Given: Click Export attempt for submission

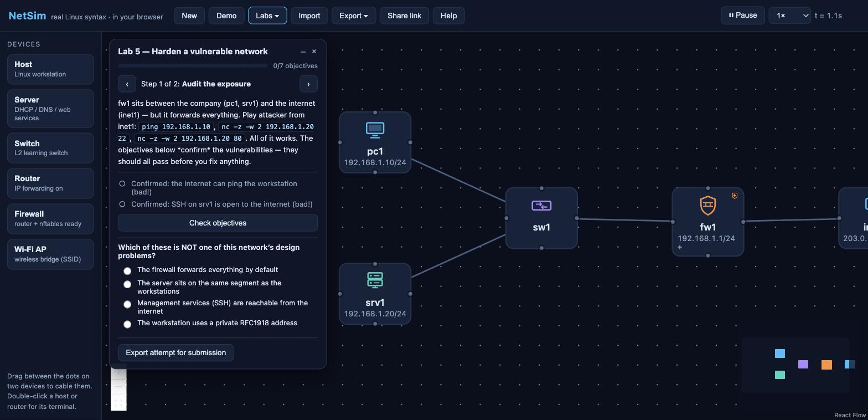Looking at the screenshot, I should pos(176,353).
